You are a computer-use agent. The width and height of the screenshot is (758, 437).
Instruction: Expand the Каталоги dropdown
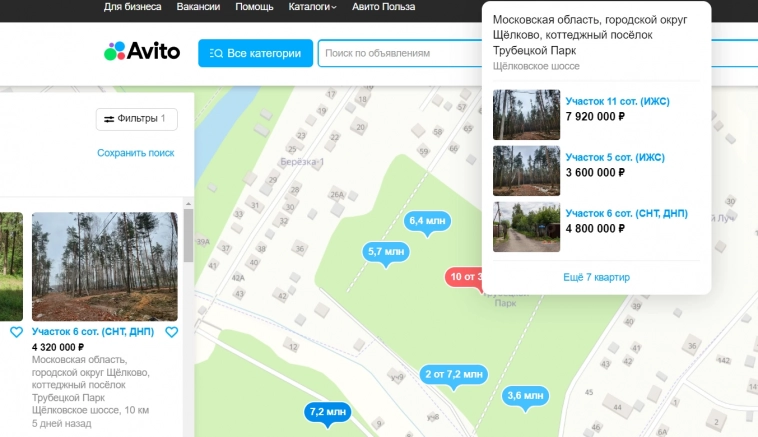[x=312, y=7]
